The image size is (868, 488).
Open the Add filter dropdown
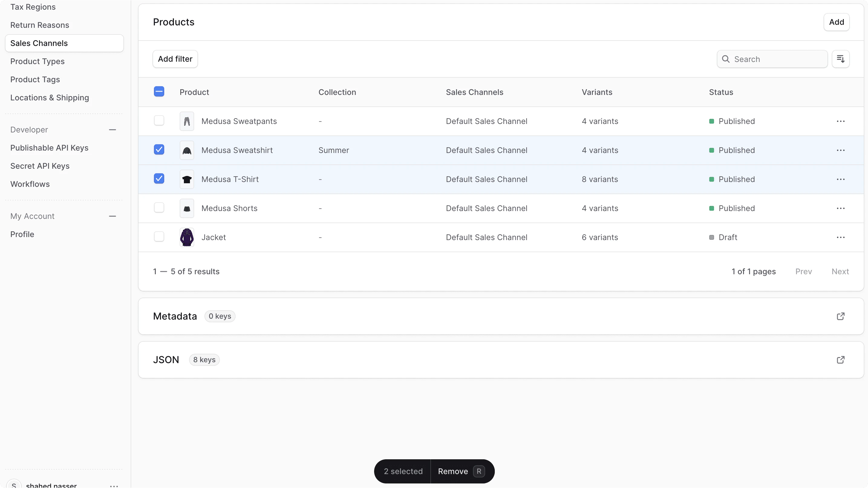(175, 59)
